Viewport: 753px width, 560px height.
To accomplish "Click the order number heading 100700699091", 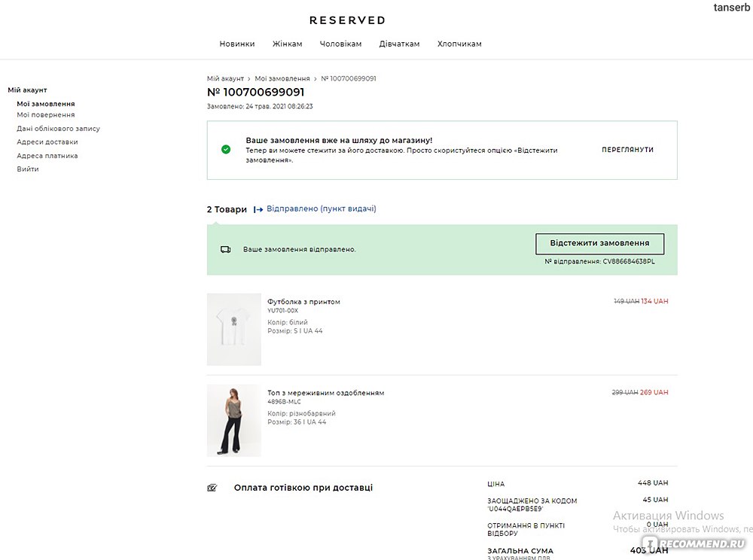I will tap(255, 92).
